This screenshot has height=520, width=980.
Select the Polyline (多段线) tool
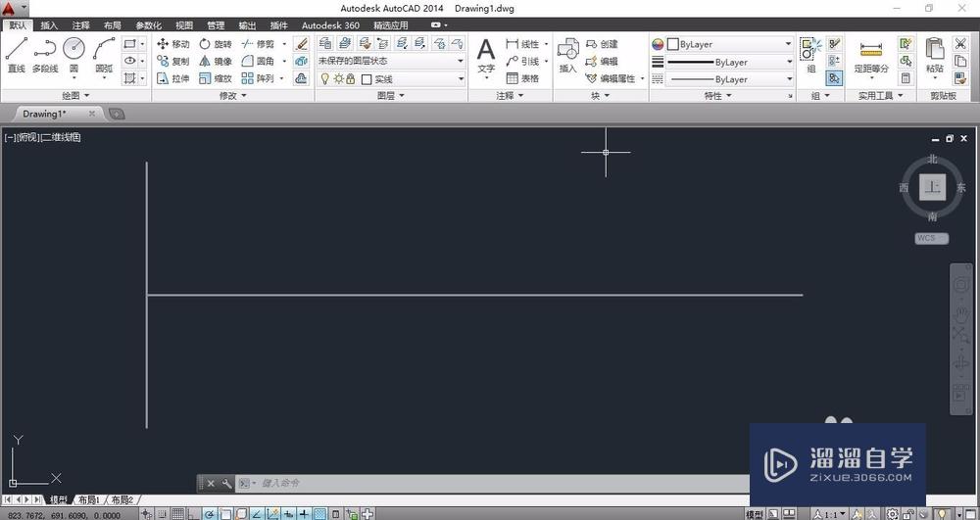coord(45,55)
